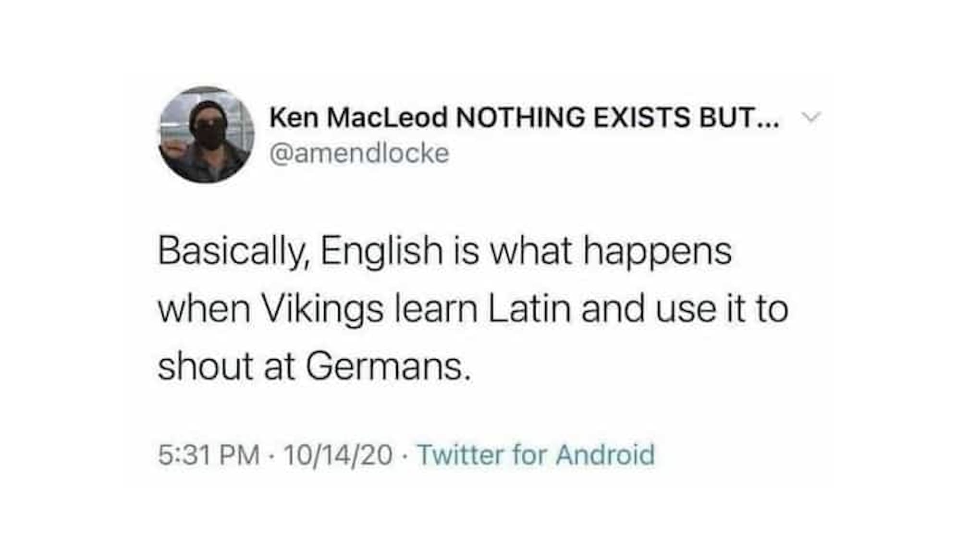Viewport: 957px width, 560px height.
Task: Click the word "Android" in the source label
Action: [605, 454]
